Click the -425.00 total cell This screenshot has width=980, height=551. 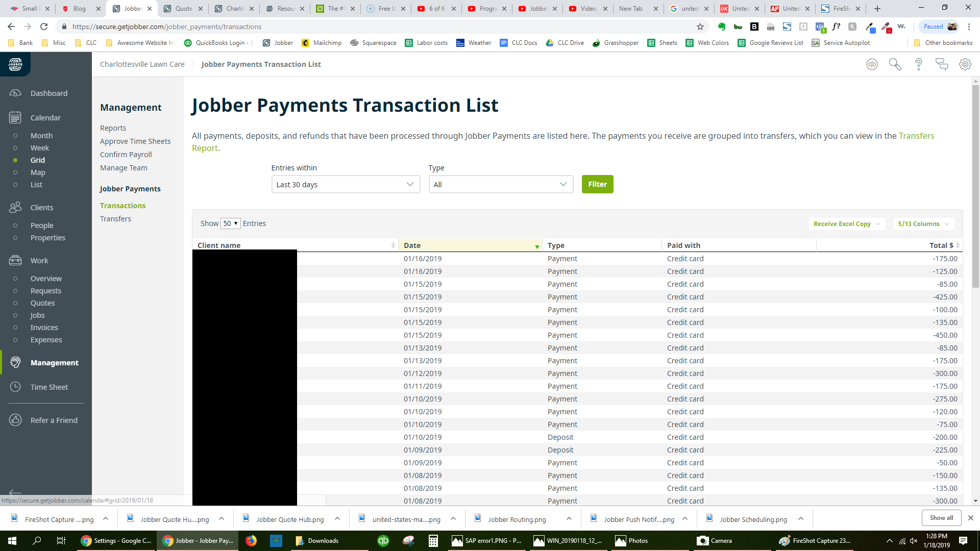(945, 297)
